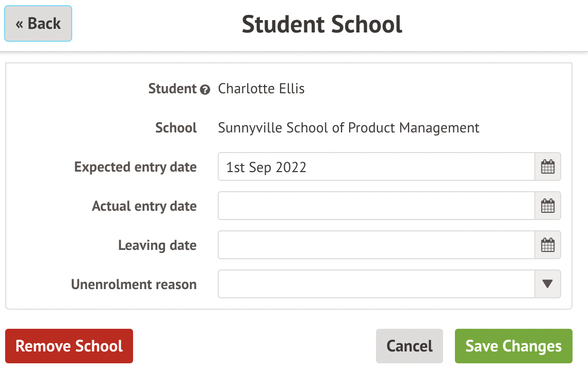
Task: Click the Sunnyville School of Product Management text
Action: 349,128
